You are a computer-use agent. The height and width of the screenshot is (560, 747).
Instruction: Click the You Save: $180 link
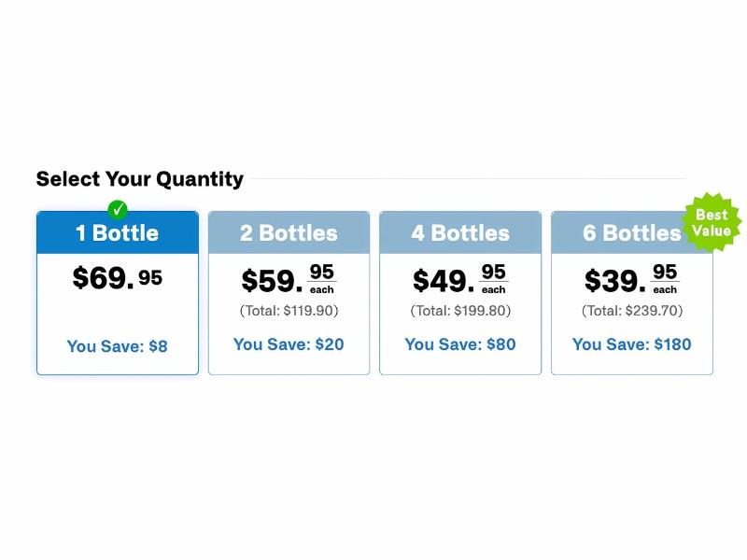tap(632, 344)
